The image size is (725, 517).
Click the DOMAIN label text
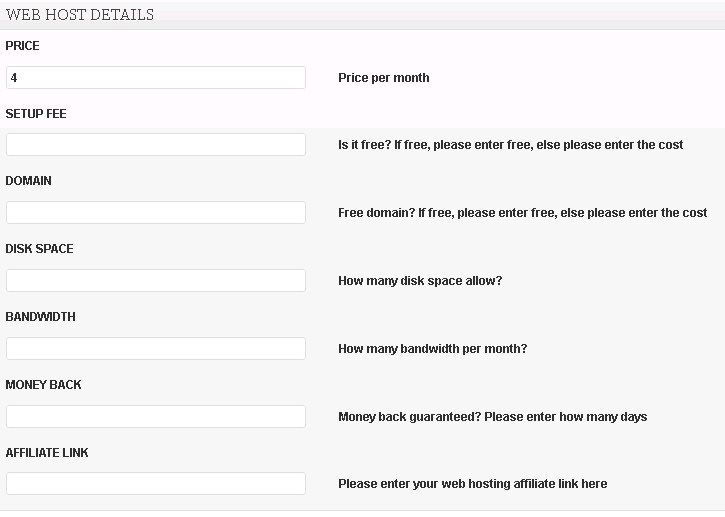pyautogui.click(x=29, y=181)
